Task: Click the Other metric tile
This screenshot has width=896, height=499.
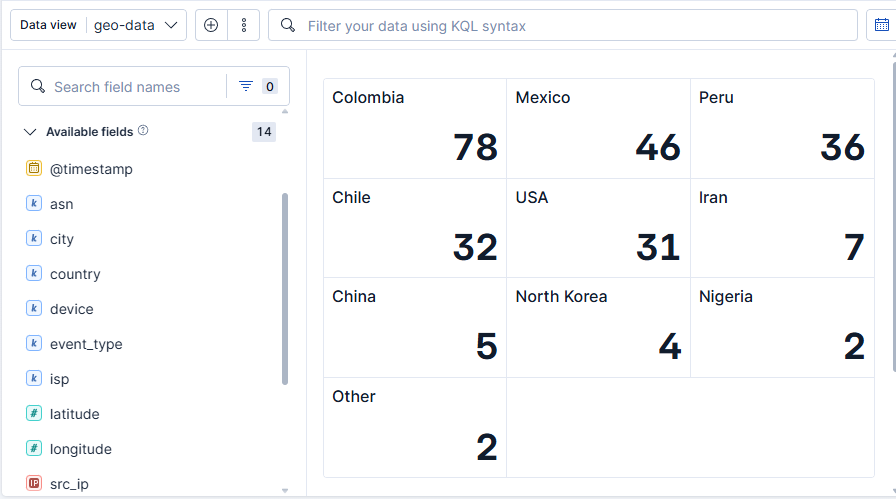Action: pyautogui.click(x=415, y=428)
